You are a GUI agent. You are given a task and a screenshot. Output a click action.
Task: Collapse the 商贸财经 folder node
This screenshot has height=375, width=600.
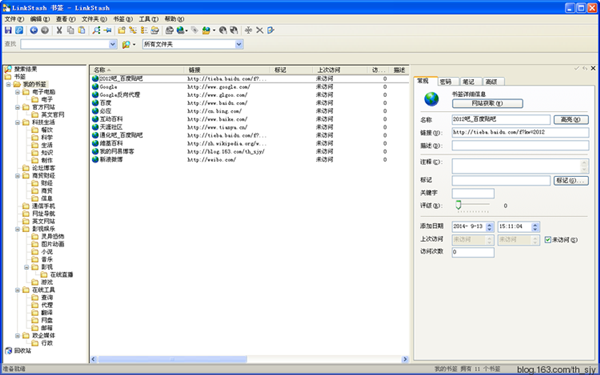[17, 176]
